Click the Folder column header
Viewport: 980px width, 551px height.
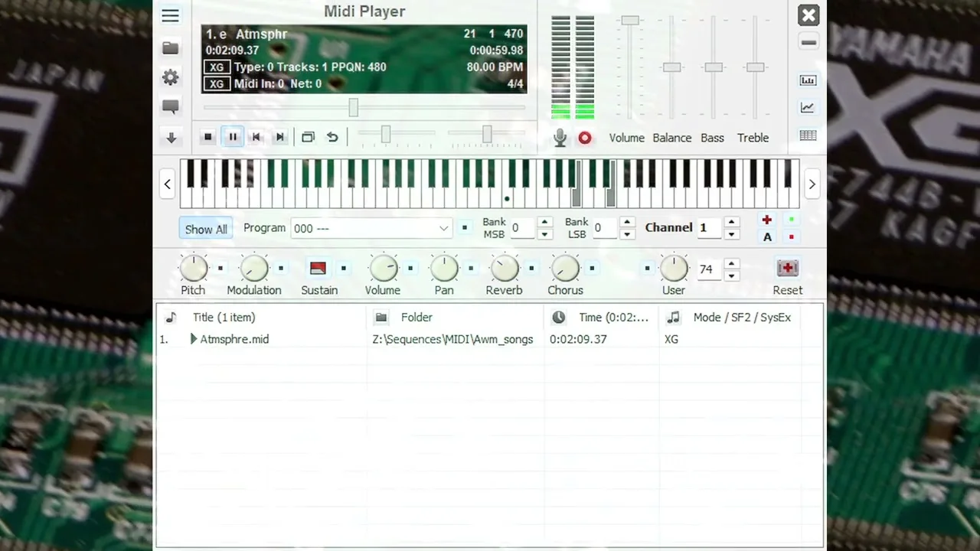416,317
